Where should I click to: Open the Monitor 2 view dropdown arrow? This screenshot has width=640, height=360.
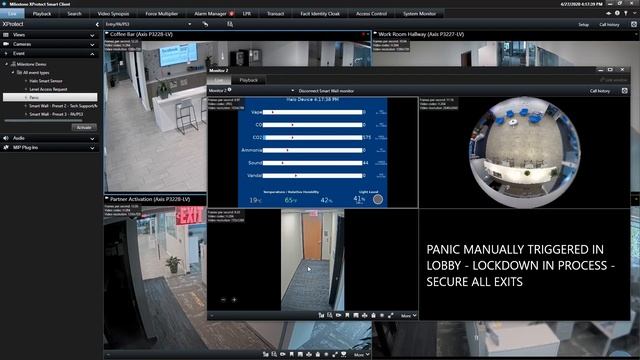pos(292,91)
